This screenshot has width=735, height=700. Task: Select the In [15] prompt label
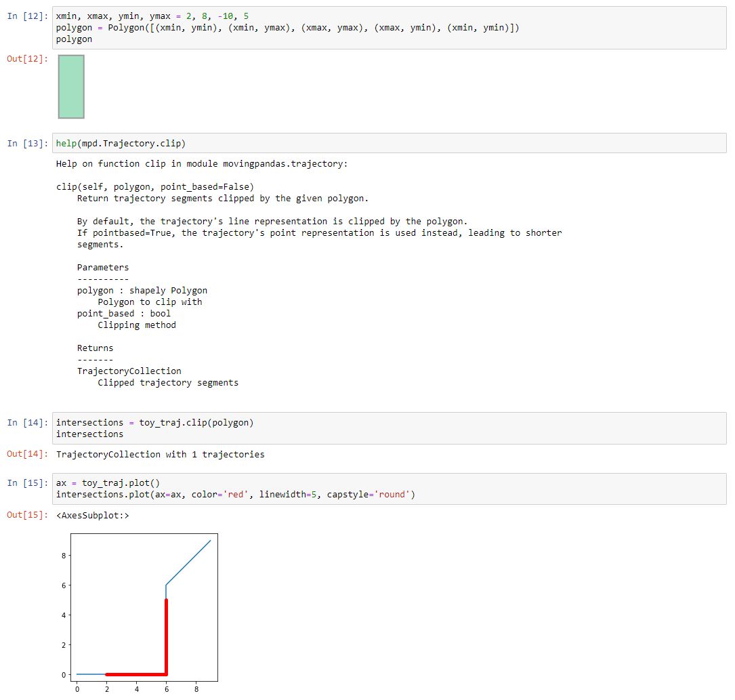28,483
